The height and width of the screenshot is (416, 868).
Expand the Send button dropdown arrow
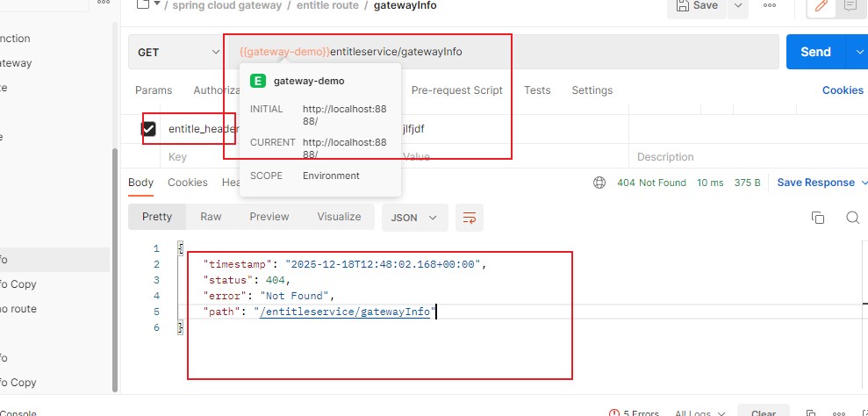pyautogui.click(x=859, y=52)
